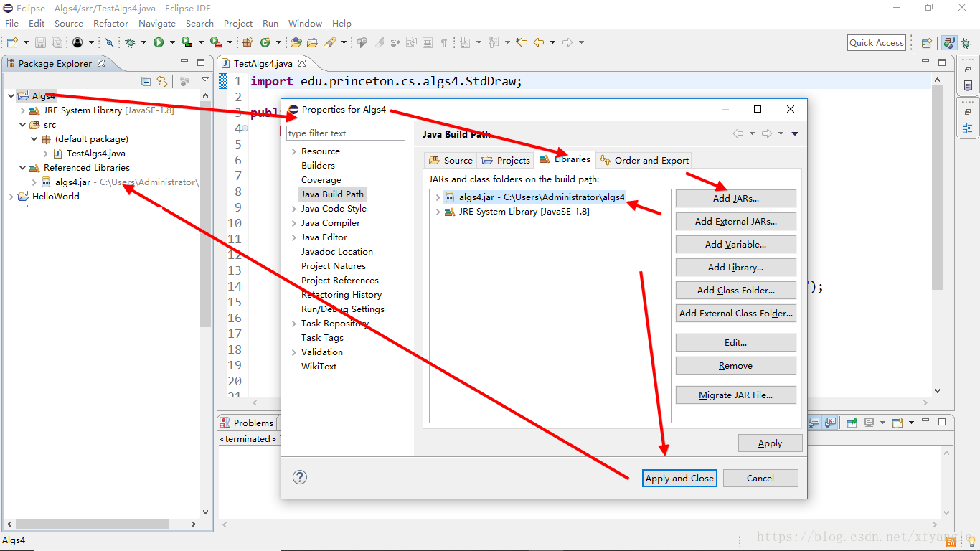Click the dialog Help question mark icon
Viewport: 980px width, 551px height.
pos(300,477)
